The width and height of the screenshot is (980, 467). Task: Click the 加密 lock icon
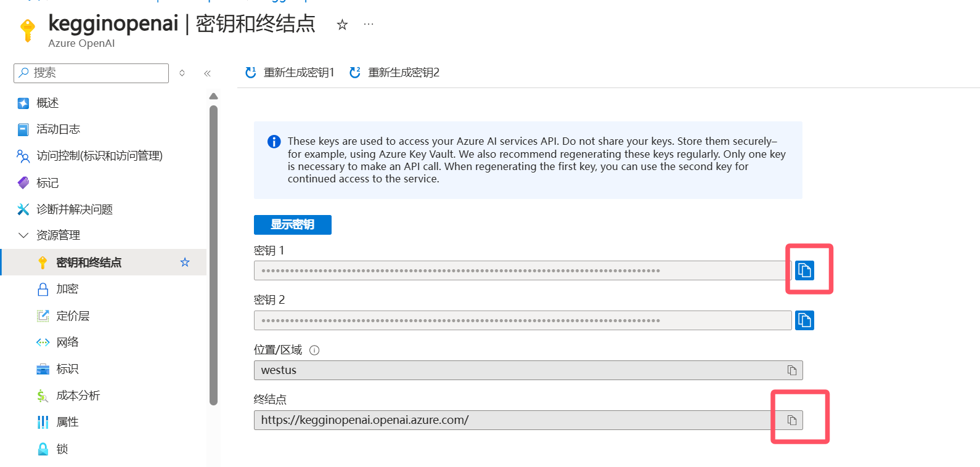tap(43, 289)
